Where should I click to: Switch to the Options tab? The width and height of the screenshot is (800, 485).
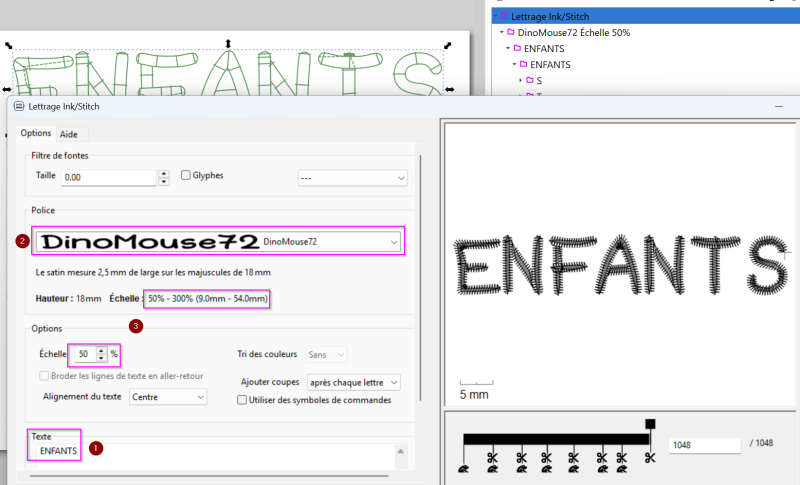point(36,133)
